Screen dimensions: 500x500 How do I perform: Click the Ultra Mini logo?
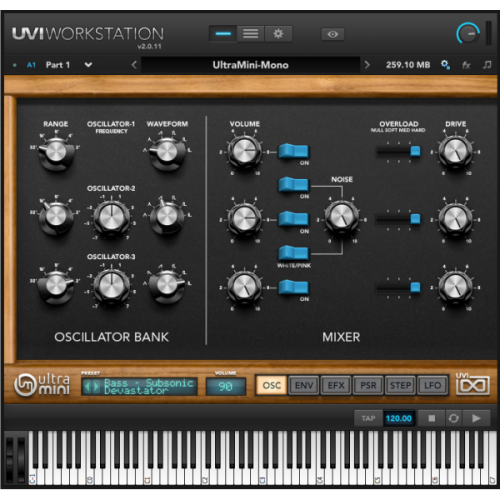tap(42, 385)
